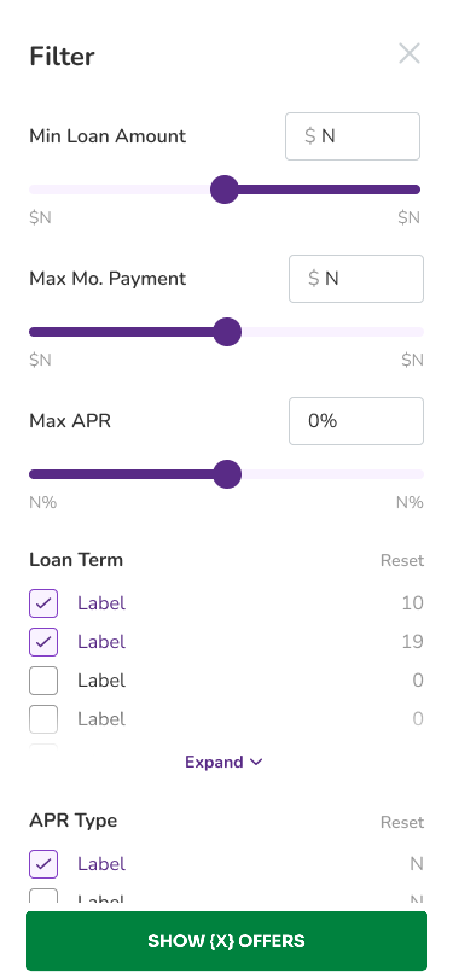Uncheck the second Loan Term checkbox
453x980 pixels.
[x=43, y=642]
